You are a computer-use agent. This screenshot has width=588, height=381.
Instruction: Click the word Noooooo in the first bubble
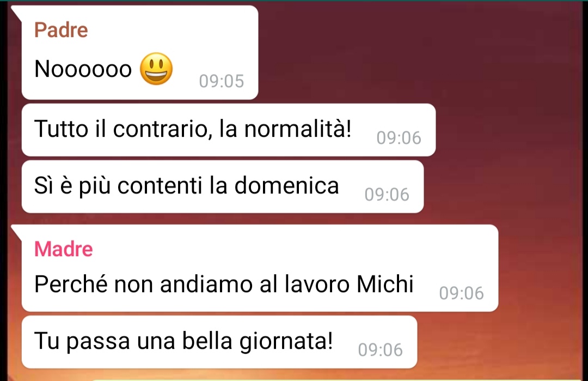[x=83, y=69]
